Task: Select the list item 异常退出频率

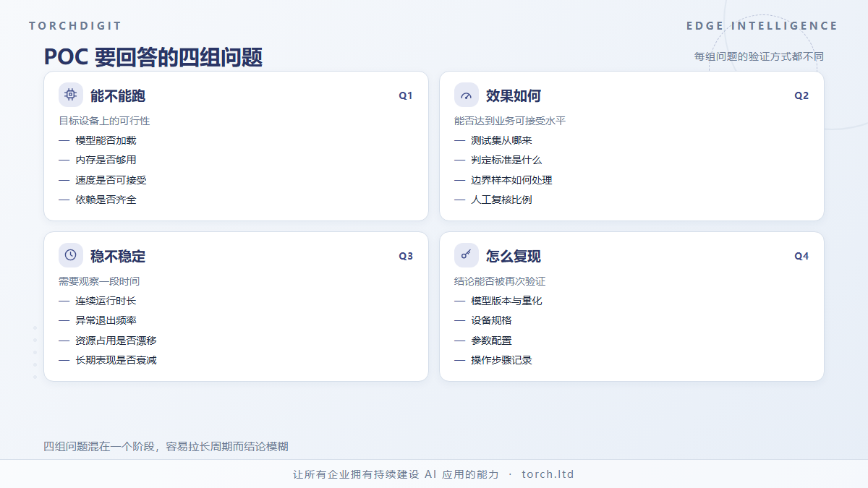Action: [106, 320]
